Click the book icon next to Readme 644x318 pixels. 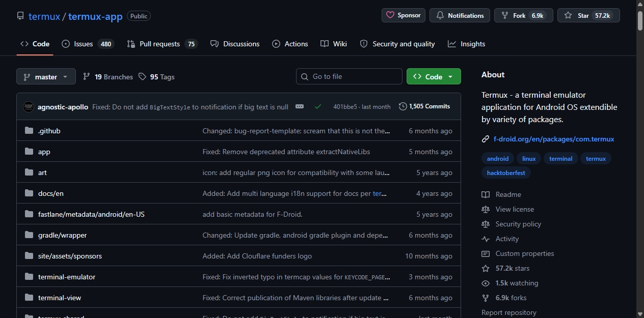point(486,194)
